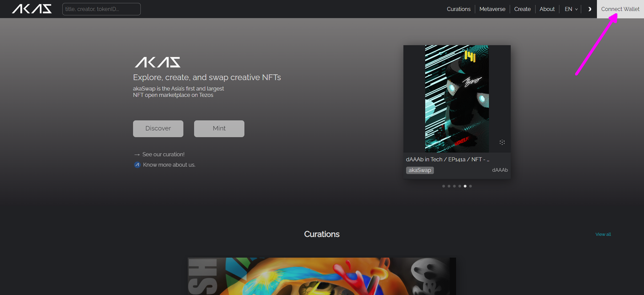The image size is (644, 295).
Task: Click the "dAAAb in Tech / EP141a / NFT" title
Action: click(x=448, y=159)
